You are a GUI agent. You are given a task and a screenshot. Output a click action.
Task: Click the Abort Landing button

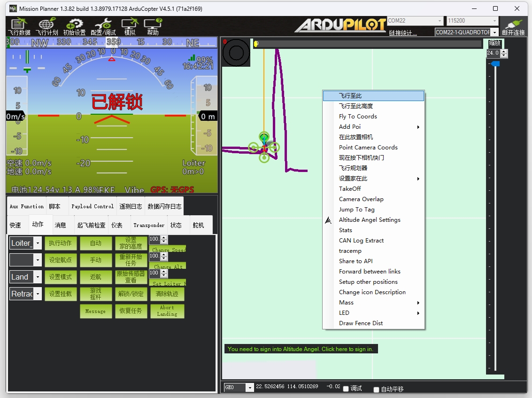[x=167, y=311]
